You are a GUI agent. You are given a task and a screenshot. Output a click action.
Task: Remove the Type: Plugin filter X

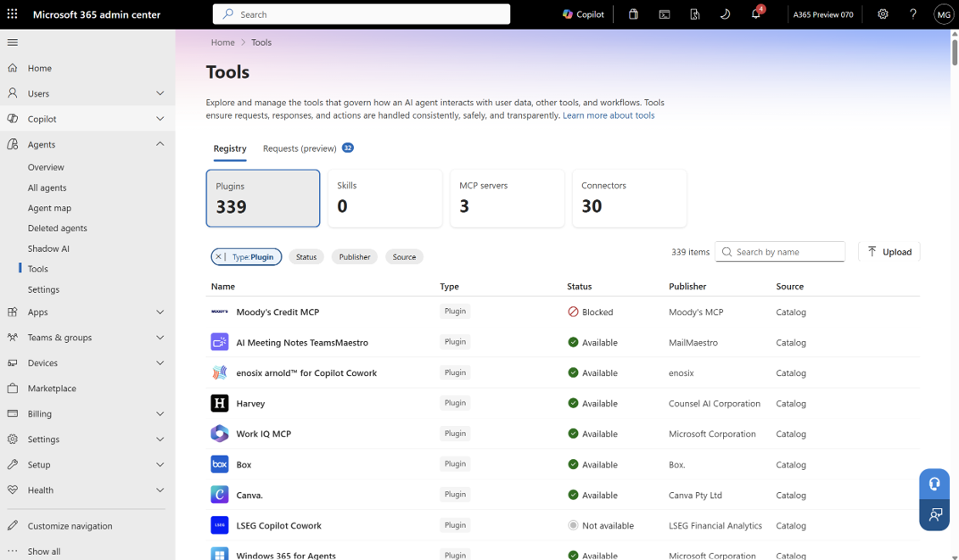(x=218, y=257)
